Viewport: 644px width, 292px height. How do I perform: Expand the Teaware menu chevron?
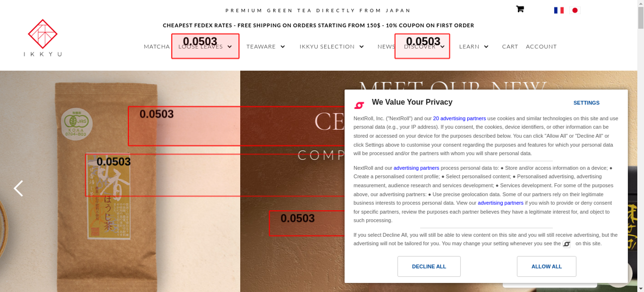[x=283, y=47]
